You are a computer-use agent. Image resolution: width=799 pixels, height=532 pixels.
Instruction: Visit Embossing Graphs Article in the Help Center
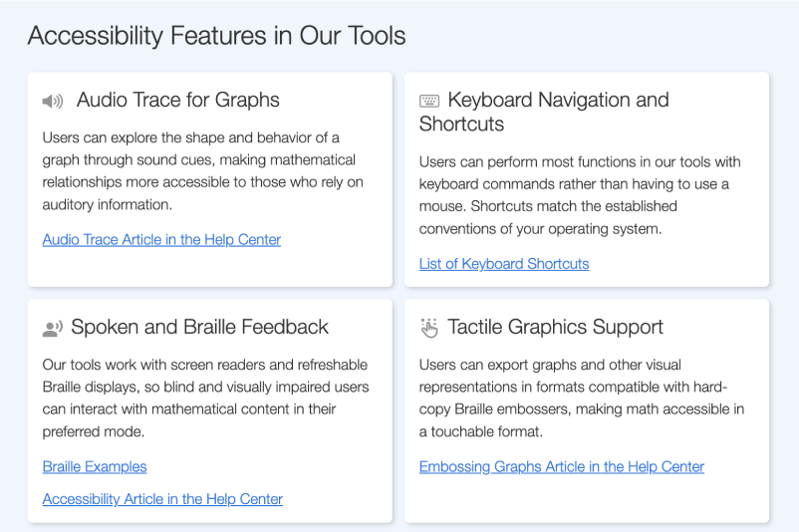[561, 467]
